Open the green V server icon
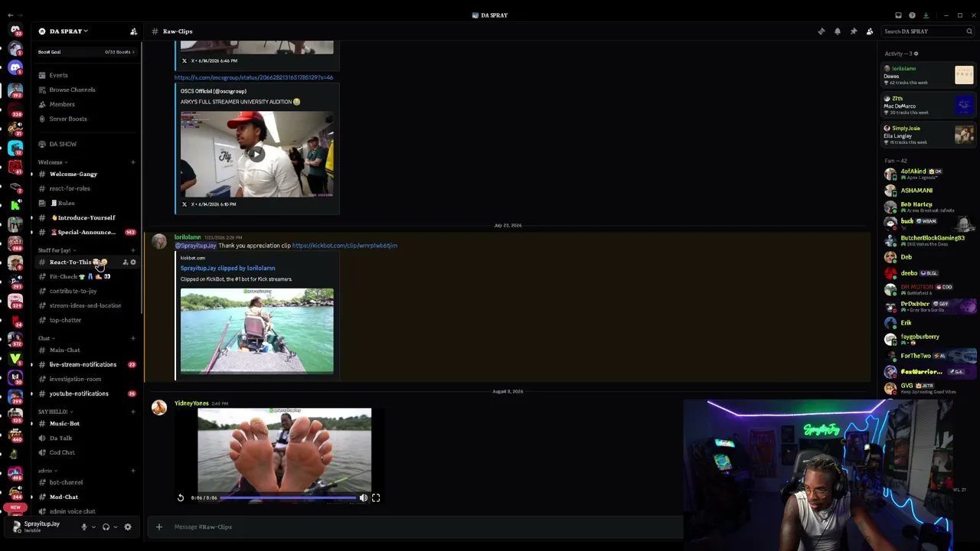Image resolution: width=980 pixels, height=551 pixels. 15,357
